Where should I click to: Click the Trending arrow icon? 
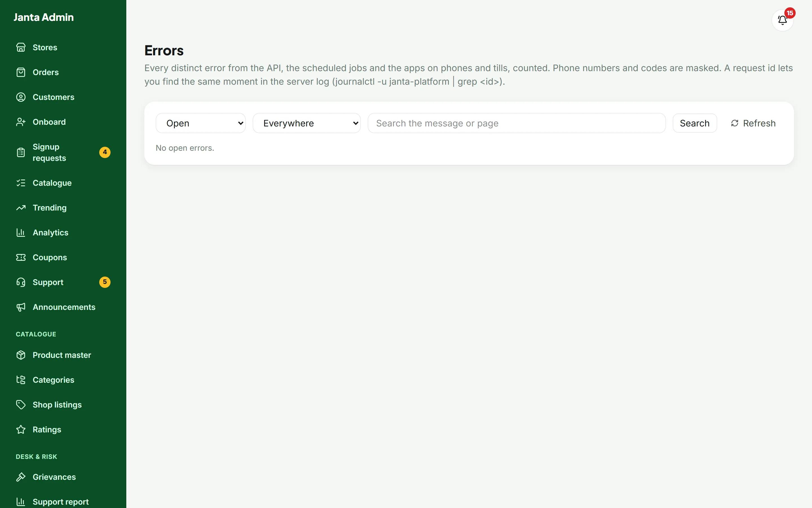coord(21,208)
